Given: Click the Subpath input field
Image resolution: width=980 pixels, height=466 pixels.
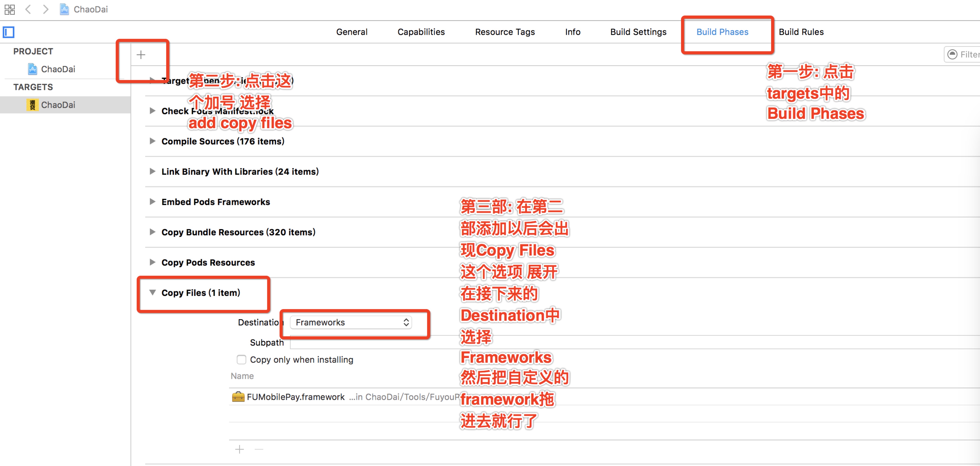Looking at the screenshot, I should (x=635, y=342).
